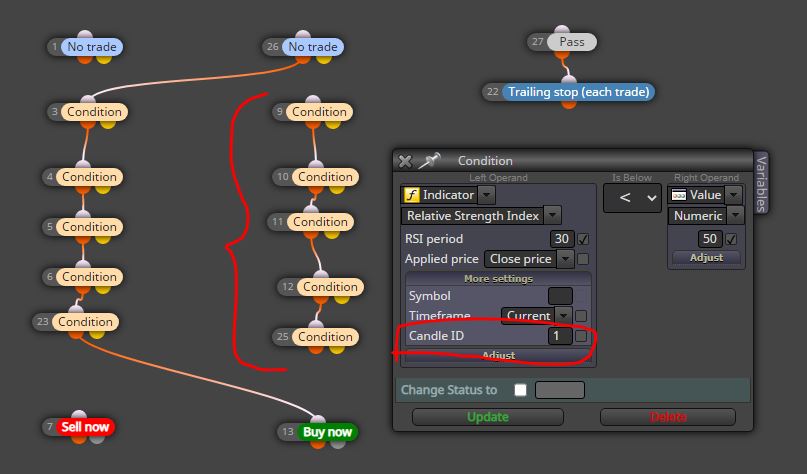The width and height of the screenshot is (807, 474).
Task: Click the input connector atop Buy now block
Action: tap(318, 420)
